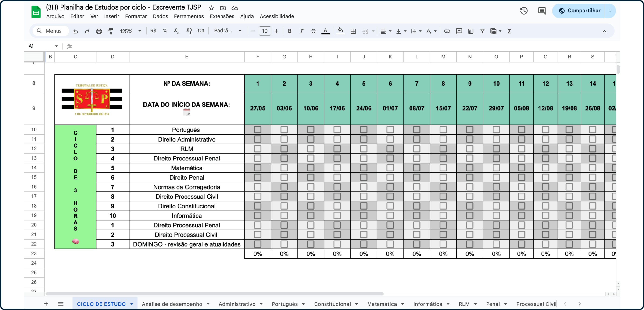This screenshot has width=644, height=310.
Task: Open vertical align dropdown
Action: coord(401,31)
